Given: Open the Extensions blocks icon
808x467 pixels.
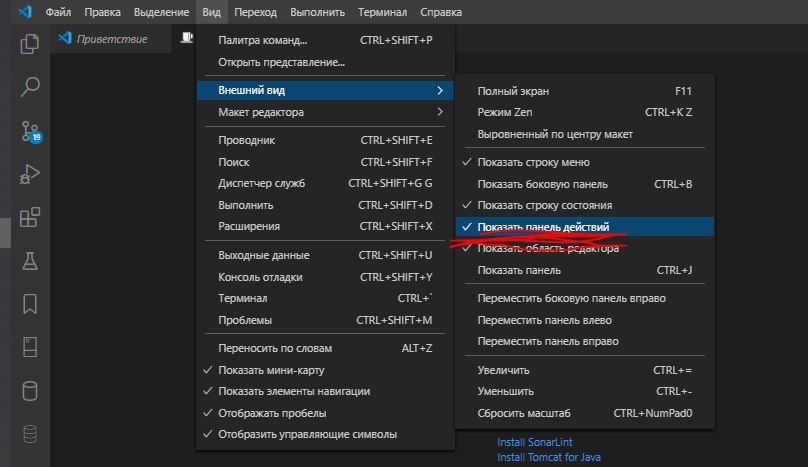Looking at the screenshot, I should (x=30, y=218).
